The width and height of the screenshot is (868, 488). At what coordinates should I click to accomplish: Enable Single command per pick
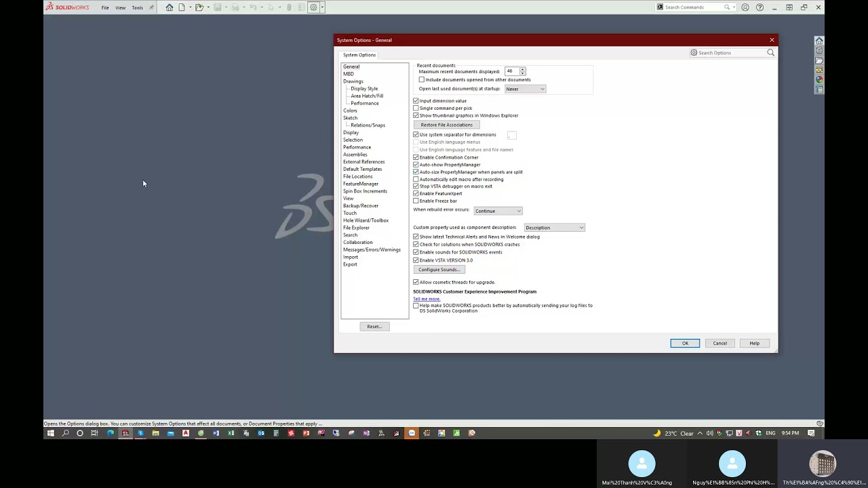pos(416,108)
